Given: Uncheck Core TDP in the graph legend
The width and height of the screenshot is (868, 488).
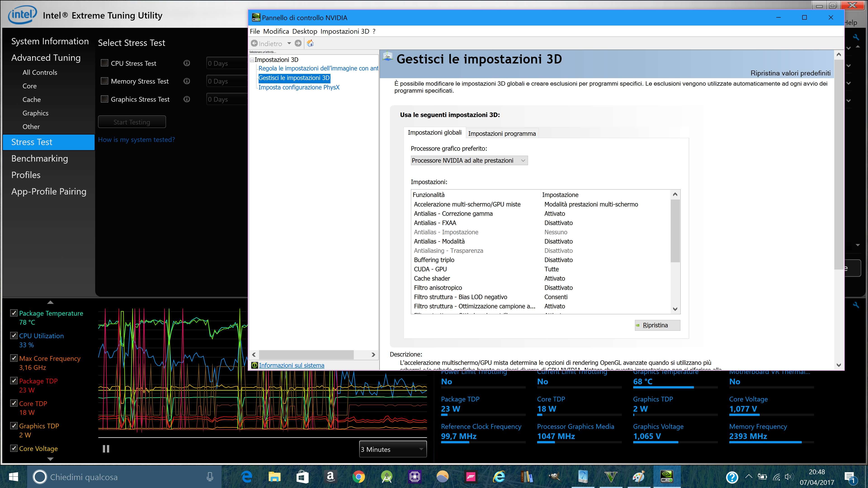Looking at the screenshot, I should tap(14, 403).
